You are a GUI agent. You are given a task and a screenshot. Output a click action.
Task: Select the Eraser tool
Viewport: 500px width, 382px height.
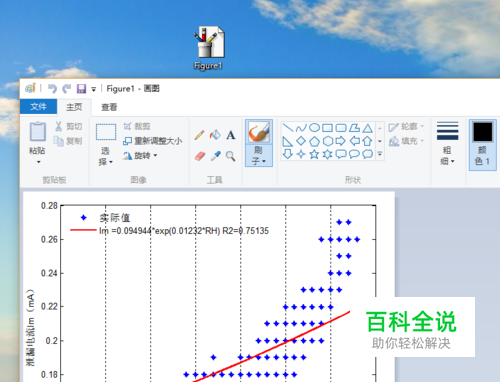click(x=200, y=156)
